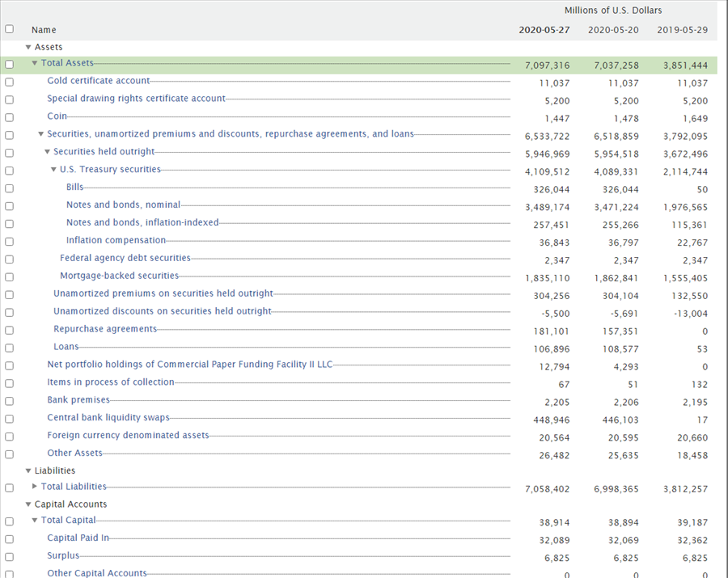
Task: Collapse the Securities held outright node
Action: (47, 152)
